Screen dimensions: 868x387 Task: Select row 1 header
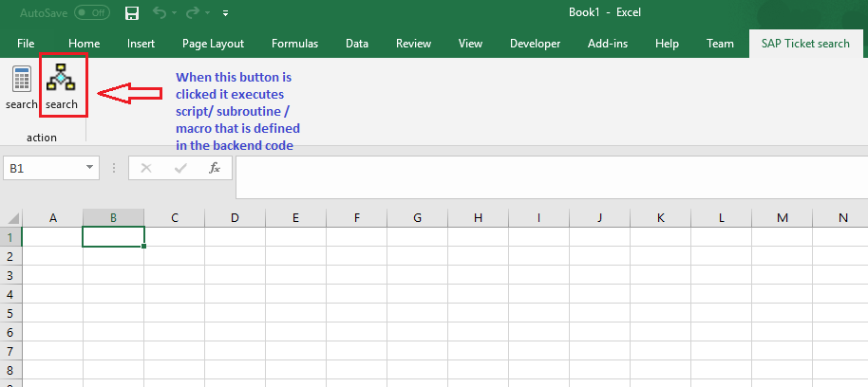coord(10,236)
